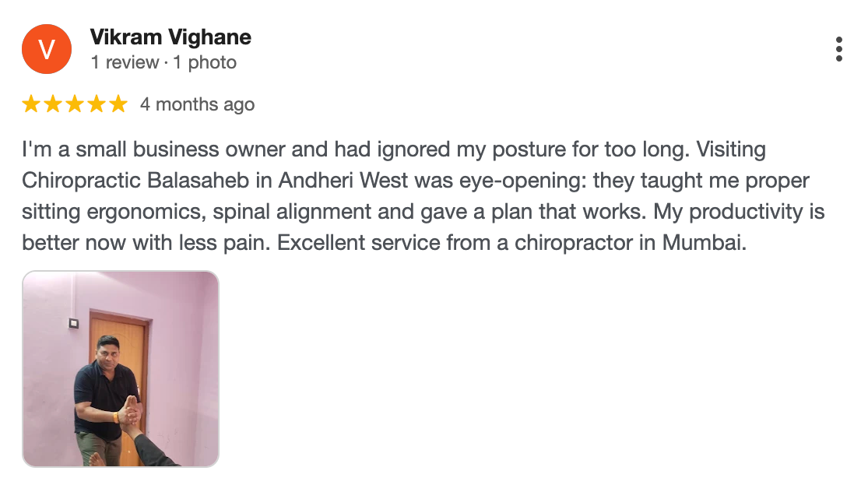Open reviewer Vikram Vighane's profile name
The height and width of the screenshot is (485, 868).
tap(170, 37)
